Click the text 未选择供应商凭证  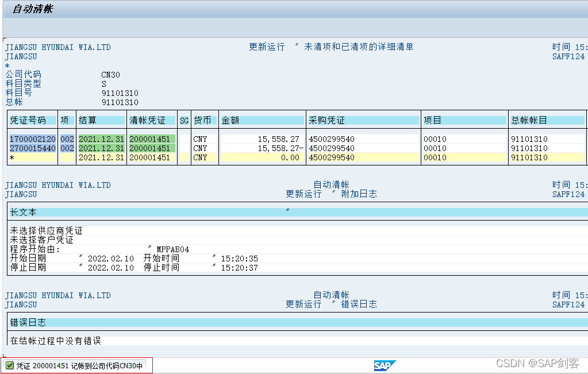click(46, 230)
